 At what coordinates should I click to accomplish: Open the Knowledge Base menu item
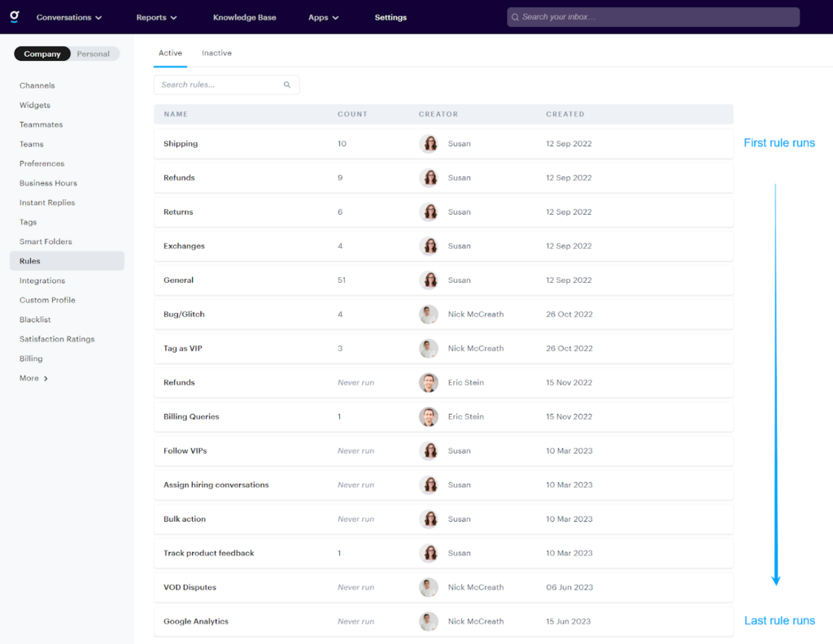click(245, 16)
